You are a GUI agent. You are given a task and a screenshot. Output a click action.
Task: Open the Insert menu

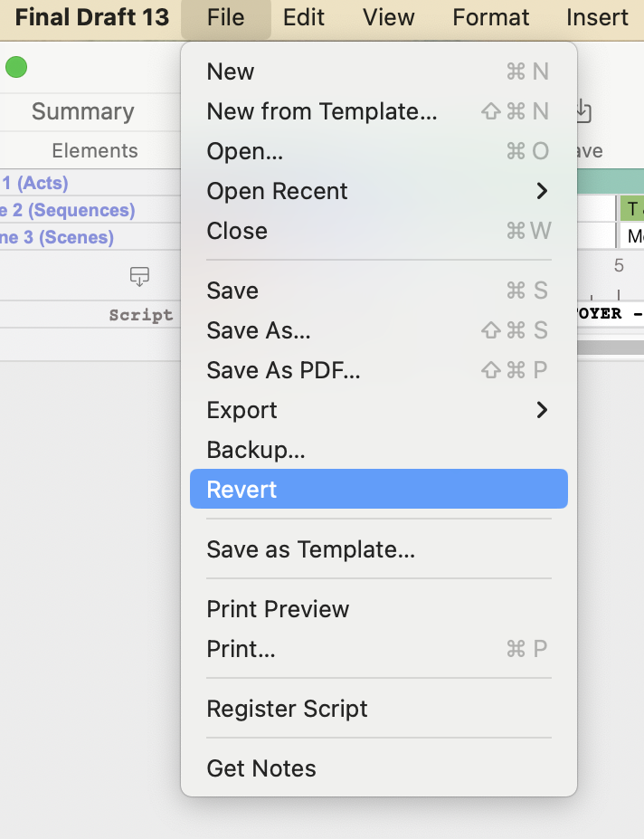596,17
